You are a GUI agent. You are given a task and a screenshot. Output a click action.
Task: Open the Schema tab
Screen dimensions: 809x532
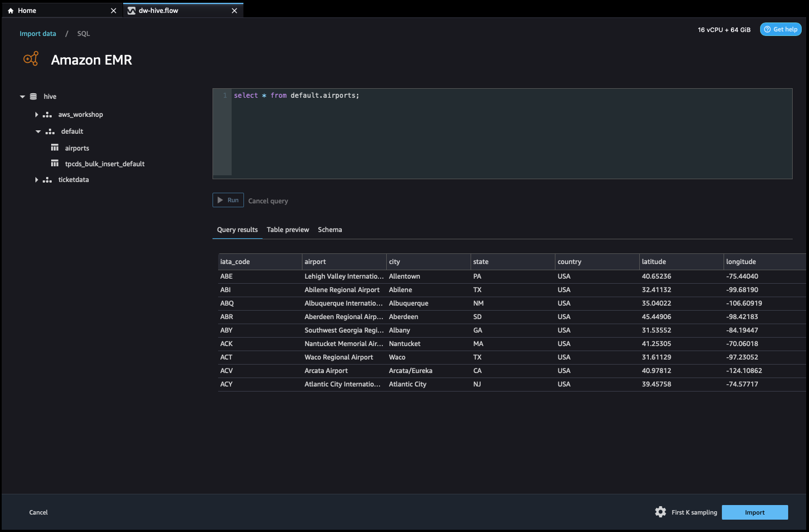[x=330, y=230]
